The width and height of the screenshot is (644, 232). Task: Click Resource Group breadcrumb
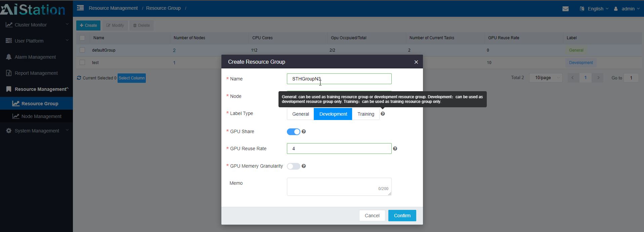point(163,8)
